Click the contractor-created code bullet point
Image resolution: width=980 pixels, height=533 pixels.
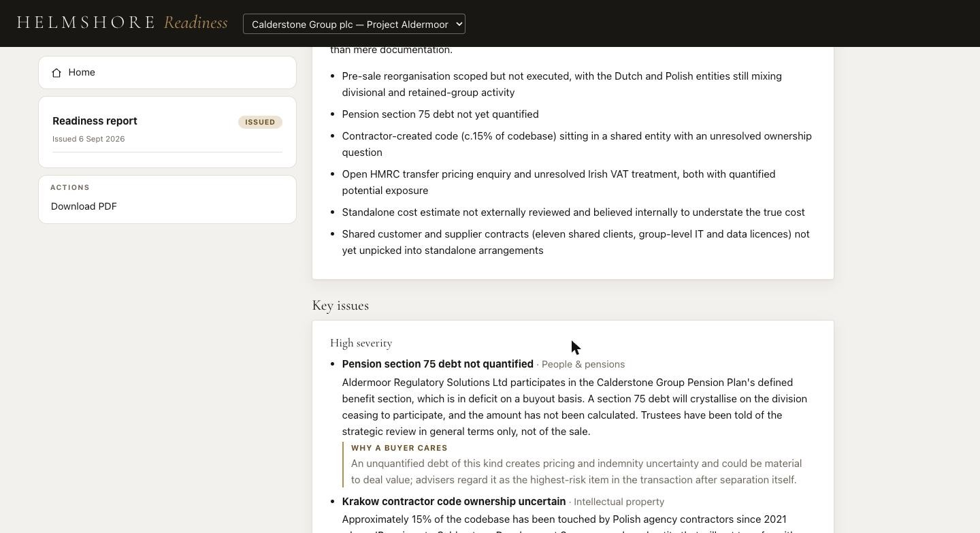(577, 144)
